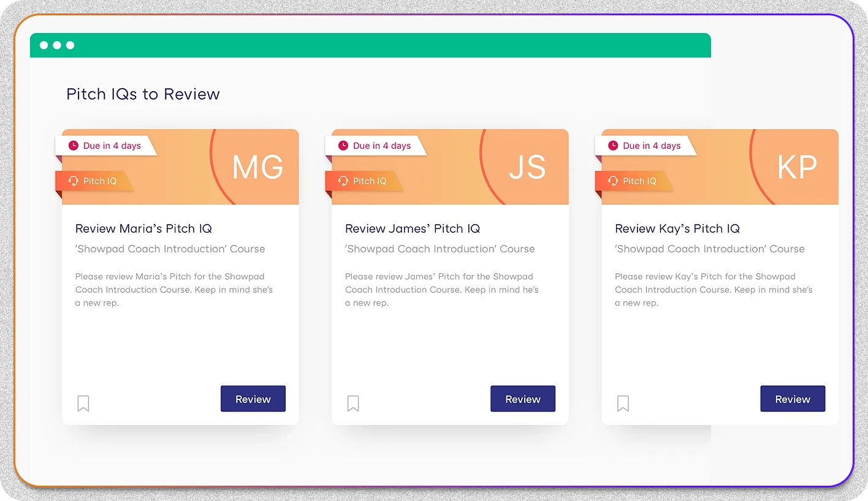Image resolution: width=868 pixels, height=501 pixels.
Task: Click 'Pitch IQs to Review' heading
Action: coord(143,94)
